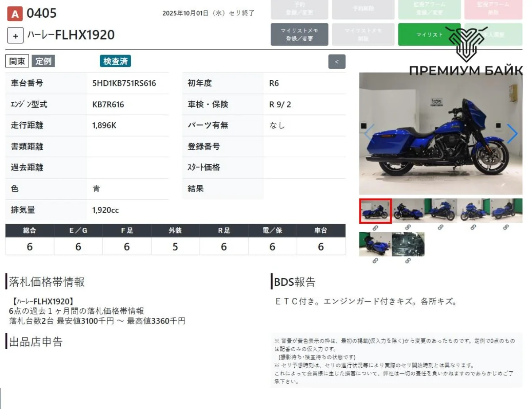Select the 関東 region tag
The image size is (532, 409).
(17, 61)
